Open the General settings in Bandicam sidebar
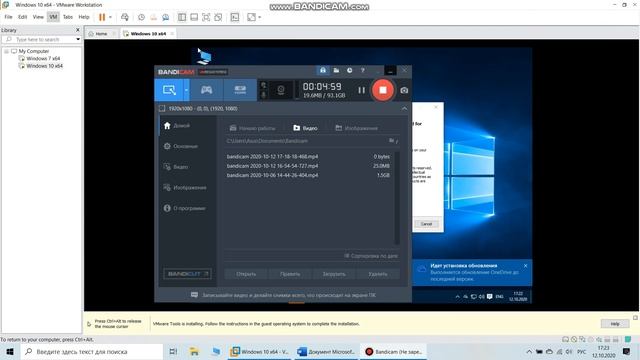 click(x=181, y=146)
